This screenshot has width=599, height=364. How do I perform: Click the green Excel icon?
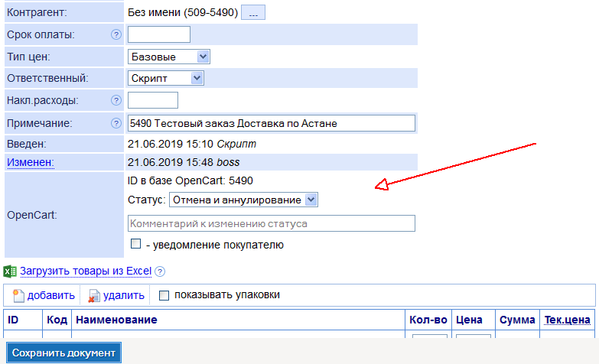10,271
